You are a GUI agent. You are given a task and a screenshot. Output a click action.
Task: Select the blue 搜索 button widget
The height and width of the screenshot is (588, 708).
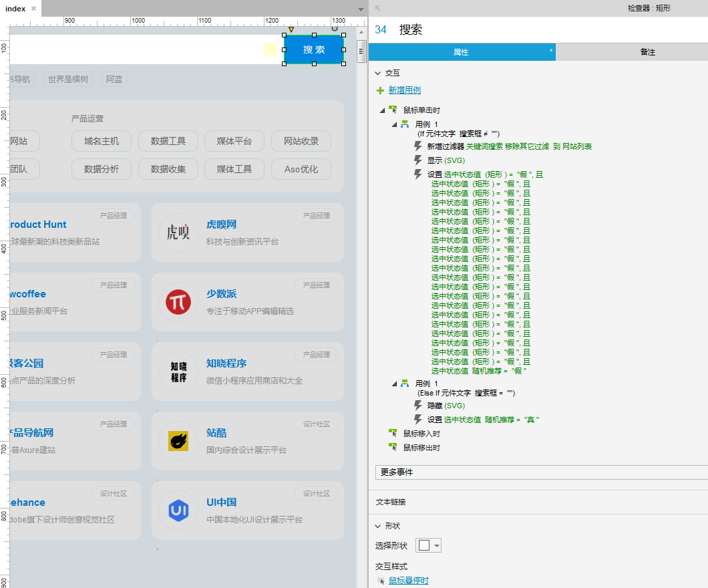point(314,49)
